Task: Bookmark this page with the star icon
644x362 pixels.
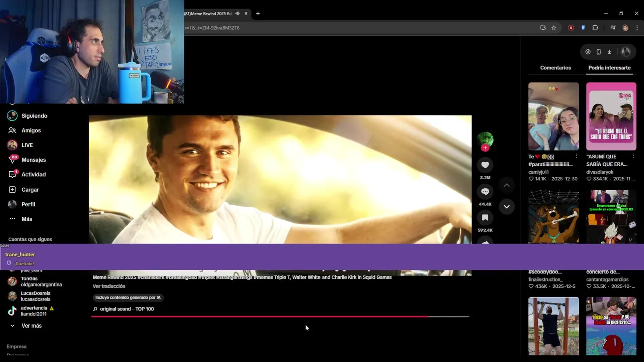Action: pyautogui.click(x=554, y=28)
